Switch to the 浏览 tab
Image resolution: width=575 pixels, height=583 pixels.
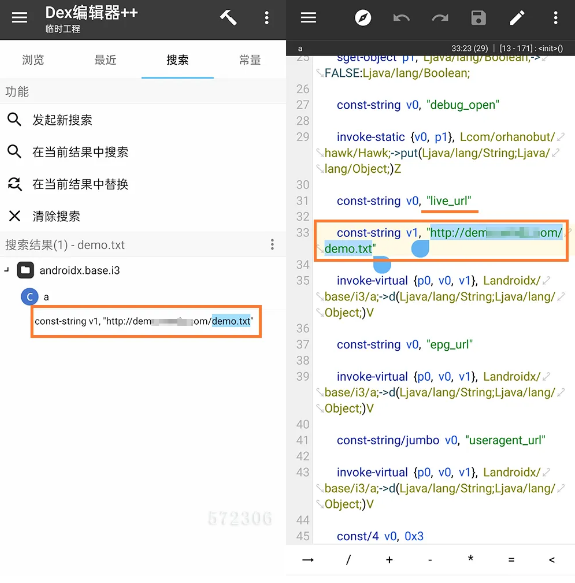click(x=33, y=60)
